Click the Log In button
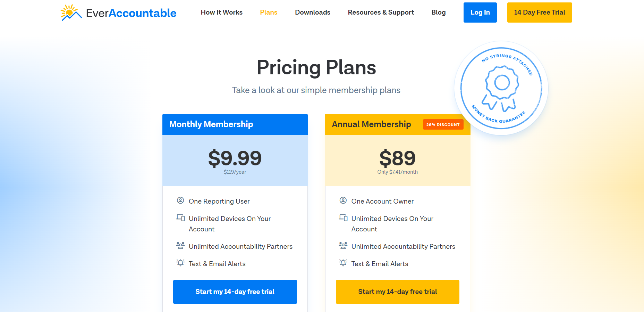This screenshot has height=312, width=644. click(480, 12)
